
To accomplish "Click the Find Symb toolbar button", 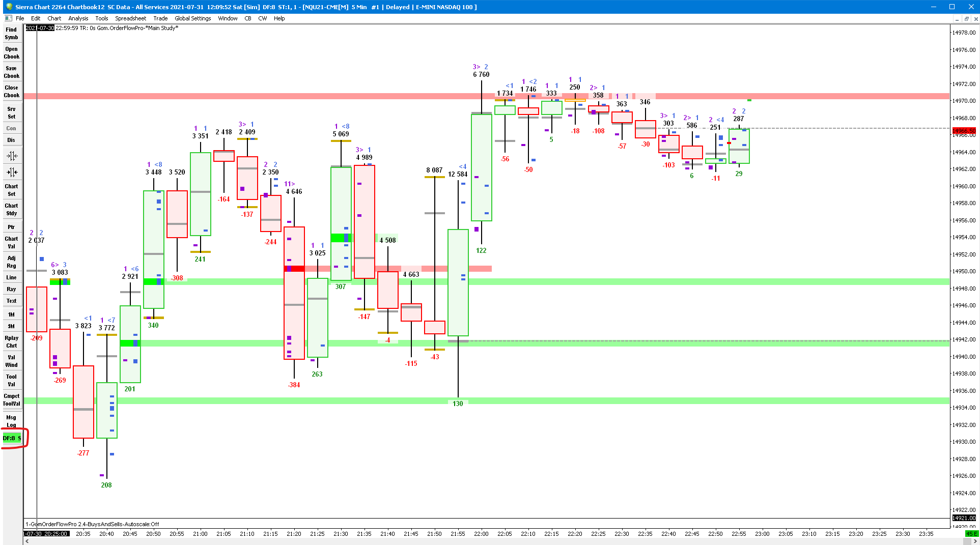I will pos(12,34).
